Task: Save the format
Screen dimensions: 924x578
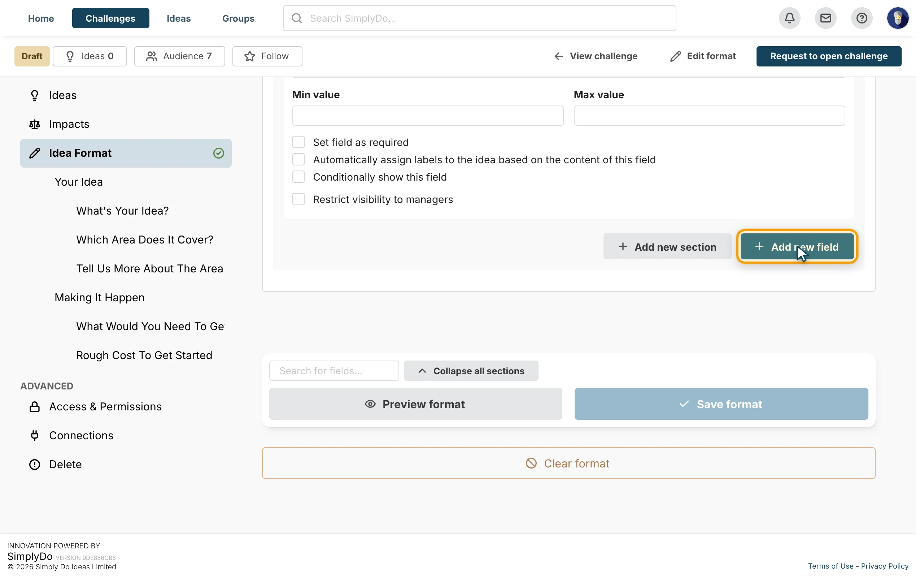Action: pos(721,404)
